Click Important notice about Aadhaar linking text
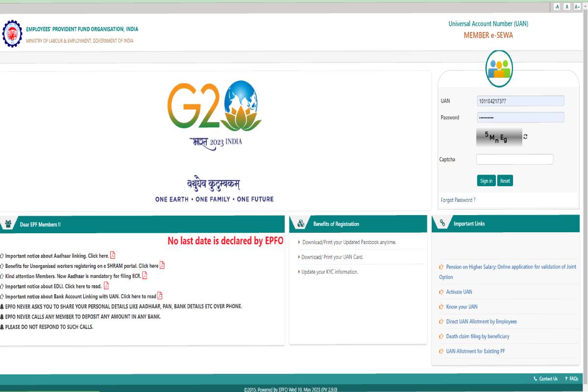The width and height of the screenshot is (588, 392). pos(57,256)
